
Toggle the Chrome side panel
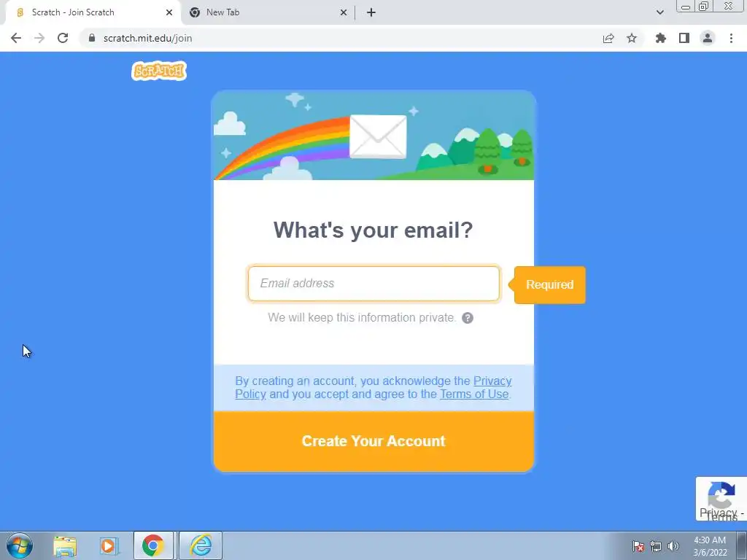tap(684, 38)
